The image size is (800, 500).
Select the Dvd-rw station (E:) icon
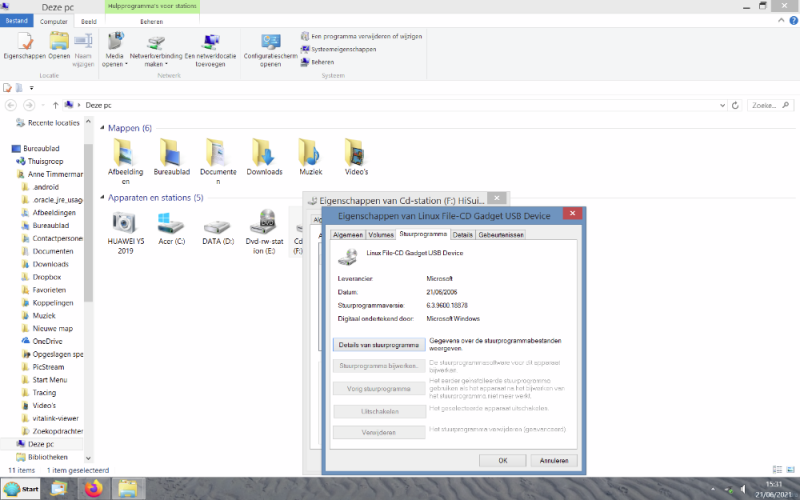[263, 225]
